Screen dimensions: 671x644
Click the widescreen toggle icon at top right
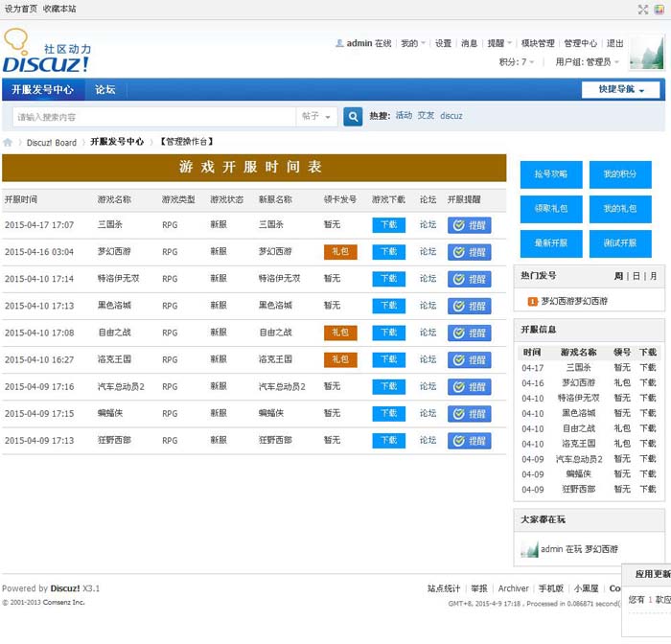643,9
